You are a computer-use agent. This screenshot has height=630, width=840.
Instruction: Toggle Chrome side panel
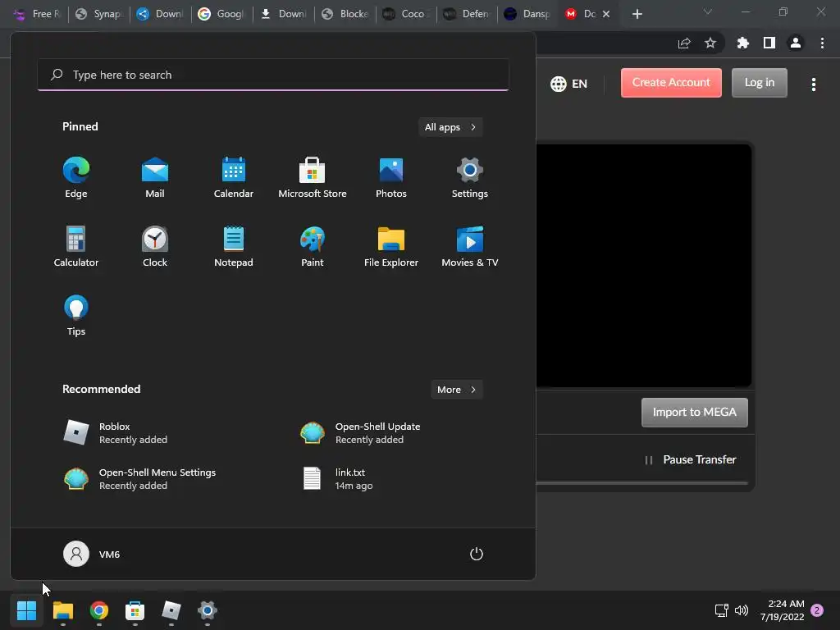click(769, 43)
